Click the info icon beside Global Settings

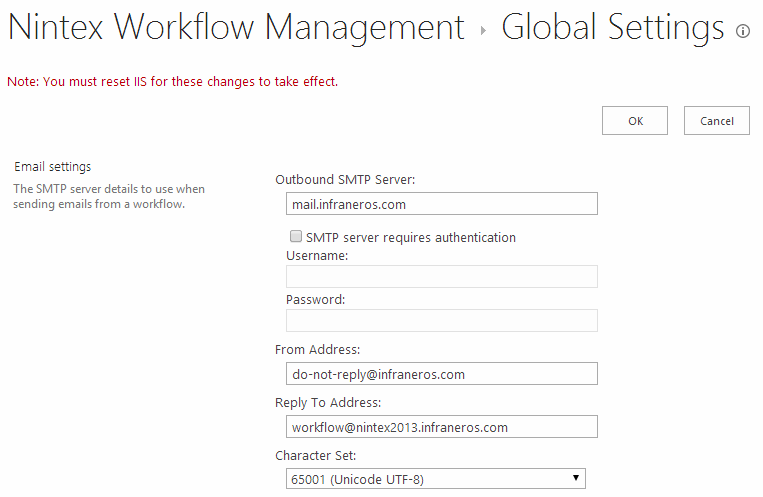point(743,31)
